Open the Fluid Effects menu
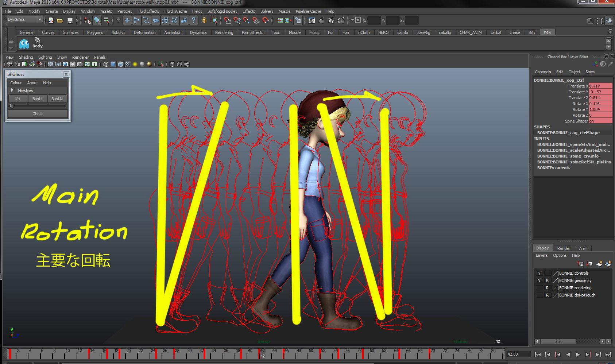Screen dimensions: 615x364 (x=148, y=11)
